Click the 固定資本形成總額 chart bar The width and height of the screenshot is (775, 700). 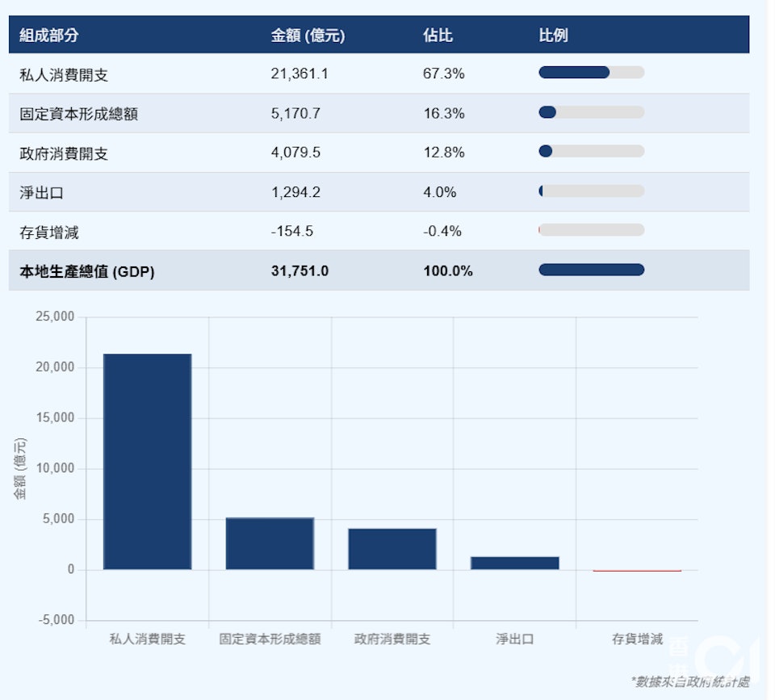[270, 543]
